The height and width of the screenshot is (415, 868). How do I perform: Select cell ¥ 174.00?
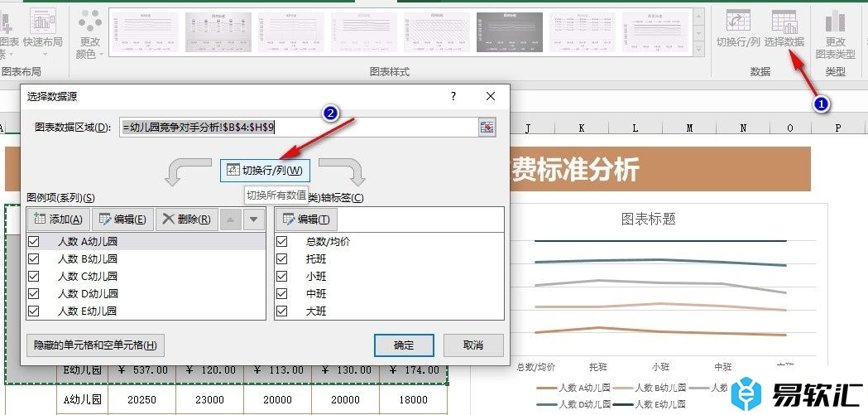pos(413,370)
